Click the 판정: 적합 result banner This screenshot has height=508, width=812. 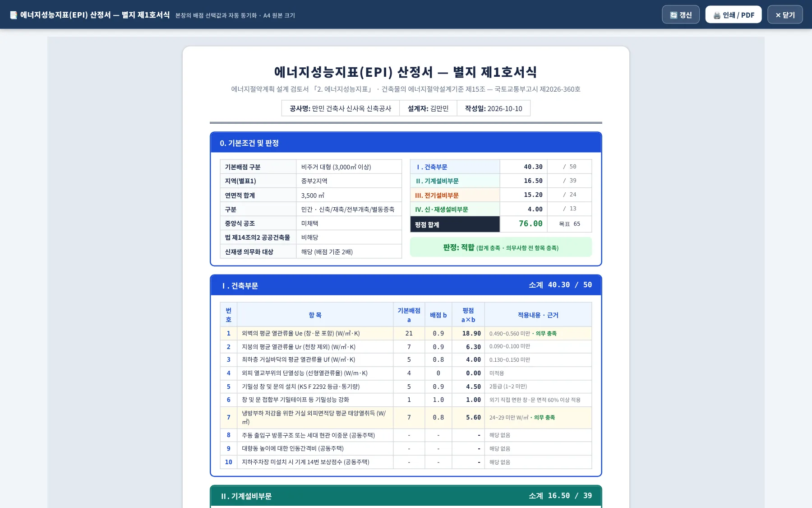501,247
